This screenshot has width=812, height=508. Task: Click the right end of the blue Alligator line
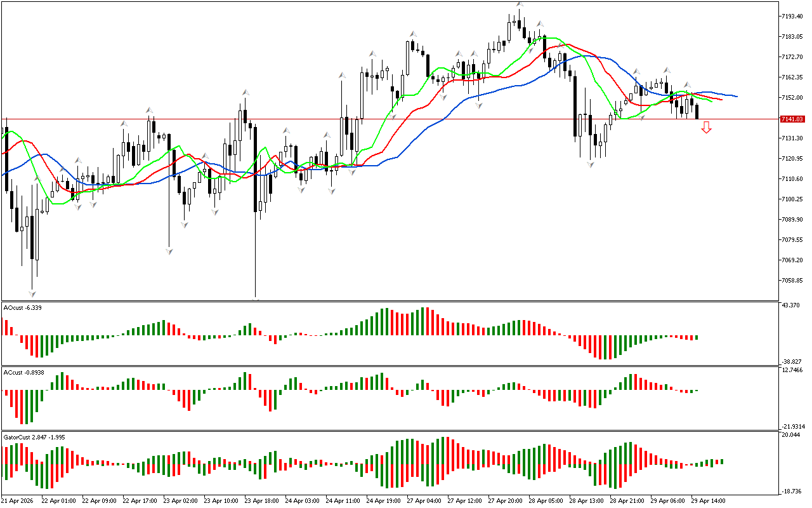tap(736, 97)
